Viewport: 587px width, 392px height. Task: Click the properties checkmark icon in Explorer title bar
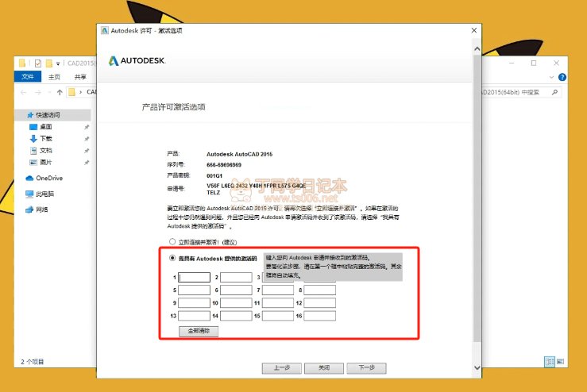coord(38,63)
